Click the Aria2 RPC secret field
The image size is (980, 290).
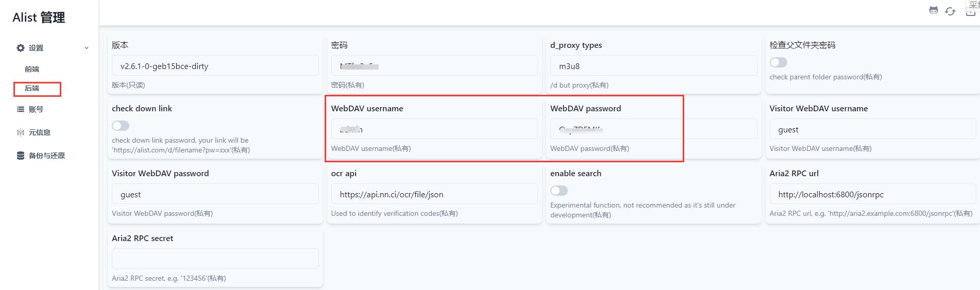tap(215, 259)
